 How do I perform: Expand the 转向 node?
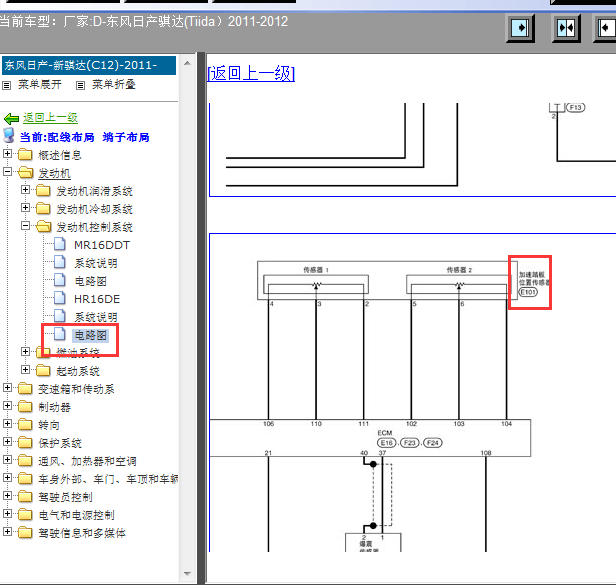point(7,423)
